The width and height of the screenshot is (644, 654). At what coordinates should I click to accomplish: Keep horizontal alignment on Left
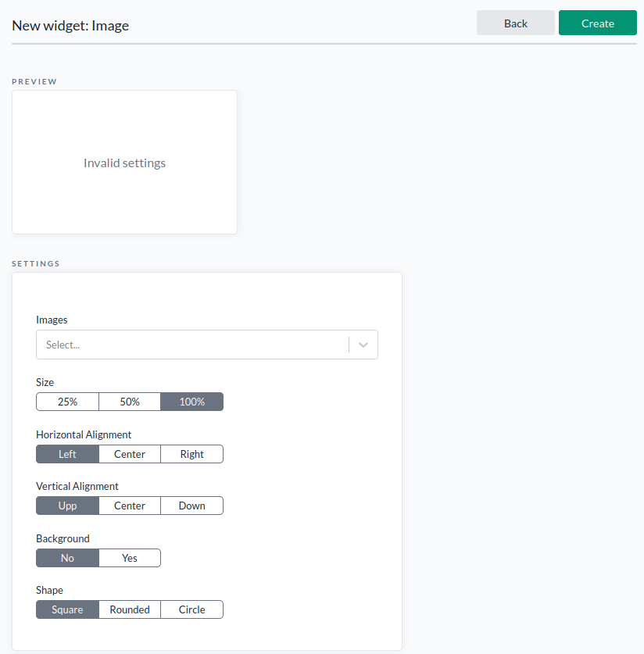(x=67, y=453)
